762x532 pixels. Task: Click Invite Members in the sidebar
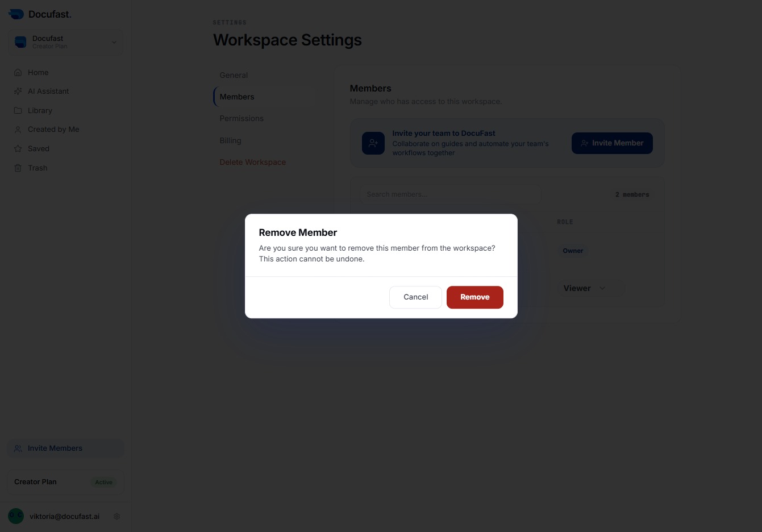66,448
